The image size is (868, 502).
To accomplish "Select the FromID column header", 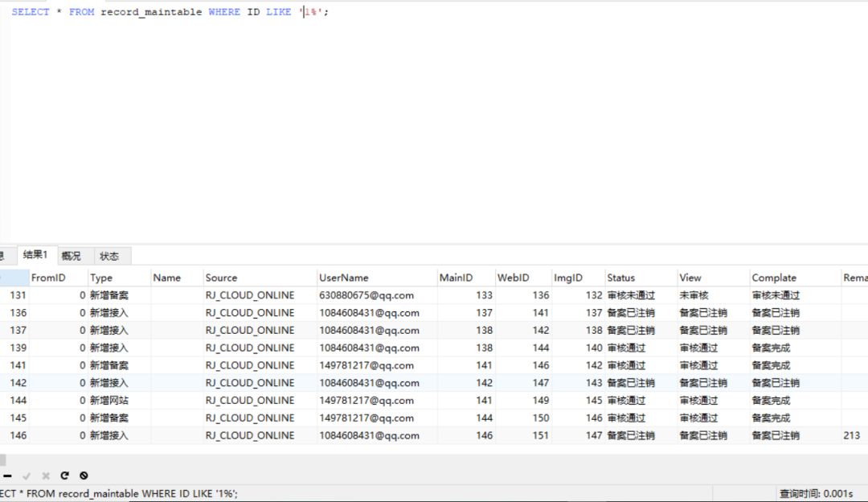I will pyautogui.click(x=58, y=278).
